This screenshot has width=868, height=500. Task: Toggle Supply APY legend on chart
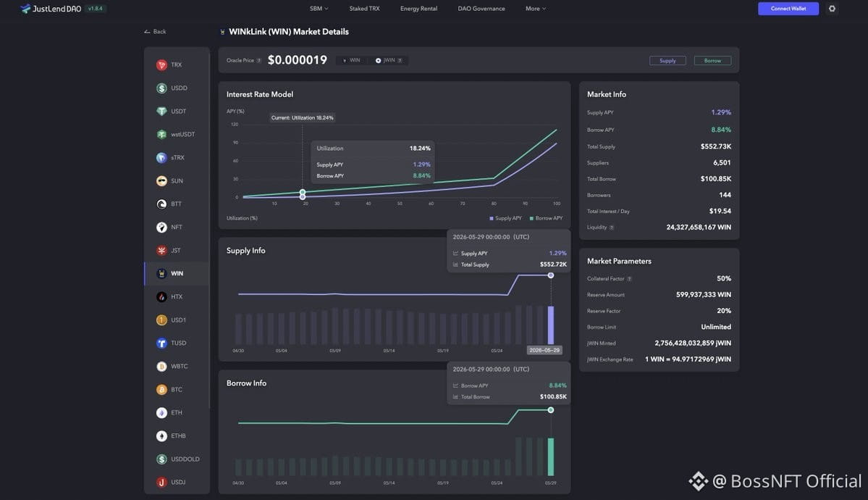pyautogui.click(x=505, y=218)
